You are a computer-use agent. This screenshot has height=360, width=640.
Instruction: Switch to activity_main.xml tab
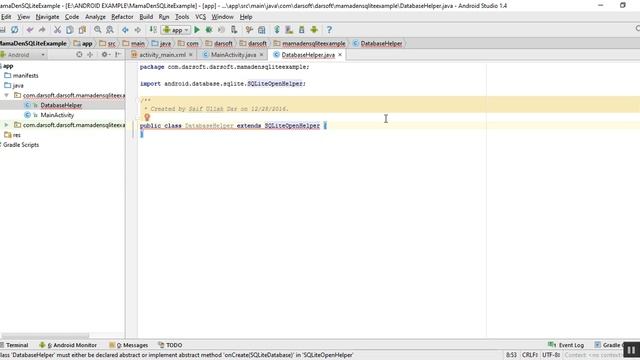click(x=162, y=55)
